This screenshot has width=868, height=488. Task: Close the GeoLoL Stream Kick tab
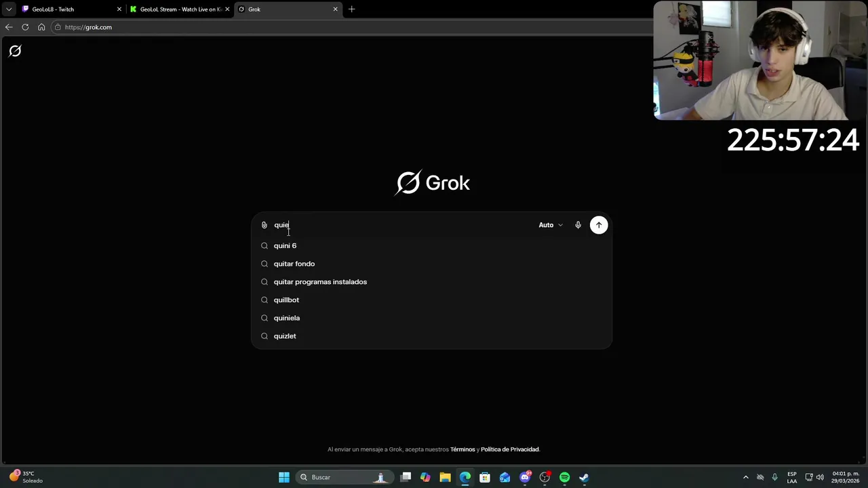click(x=227, y=9)
